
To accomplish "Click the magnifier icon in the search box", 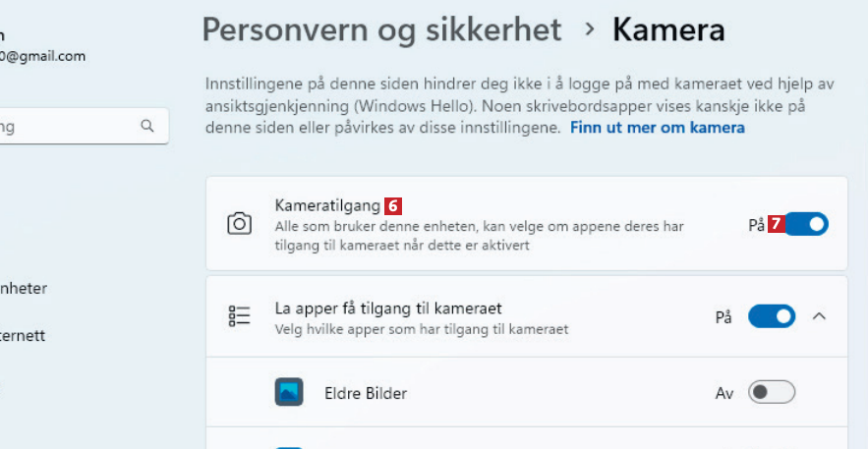I will (x=147, y=126).
